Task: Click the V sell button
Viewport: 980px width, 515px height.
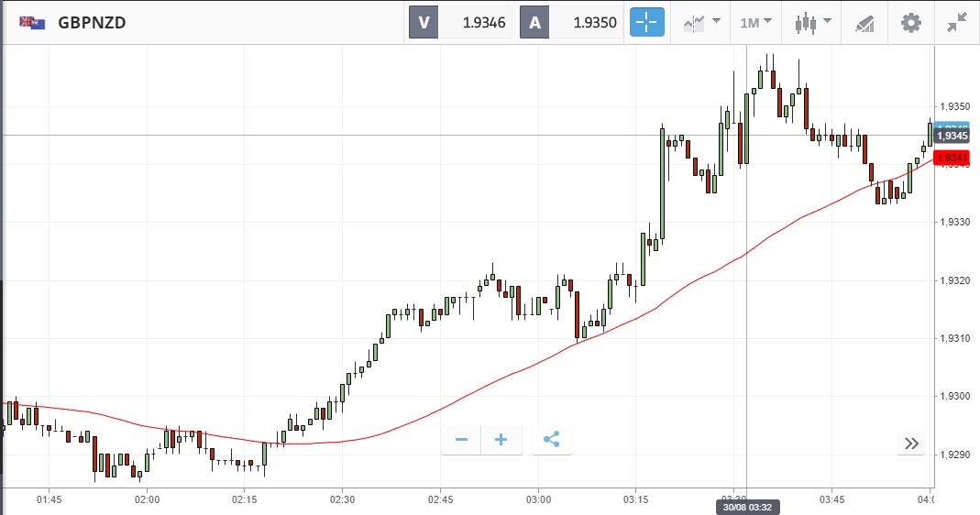Action: 424,23
